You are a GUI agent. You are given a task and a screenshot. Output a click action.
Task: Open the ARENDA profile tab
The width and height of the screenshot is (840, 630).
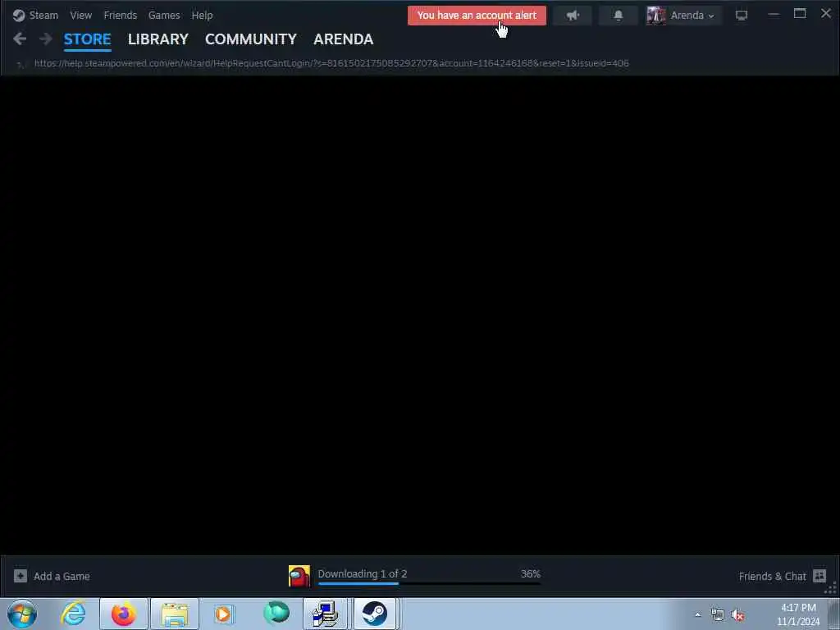click(344, 39)
